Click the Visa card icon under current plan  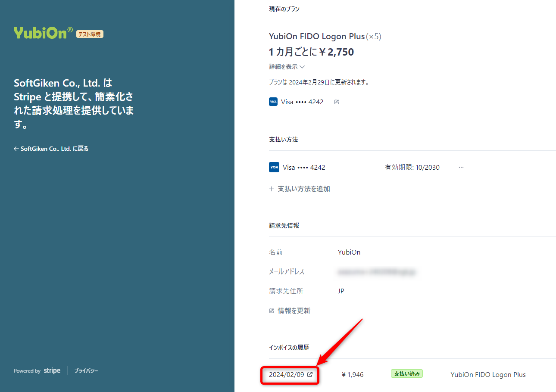click(x=273, y=102)
